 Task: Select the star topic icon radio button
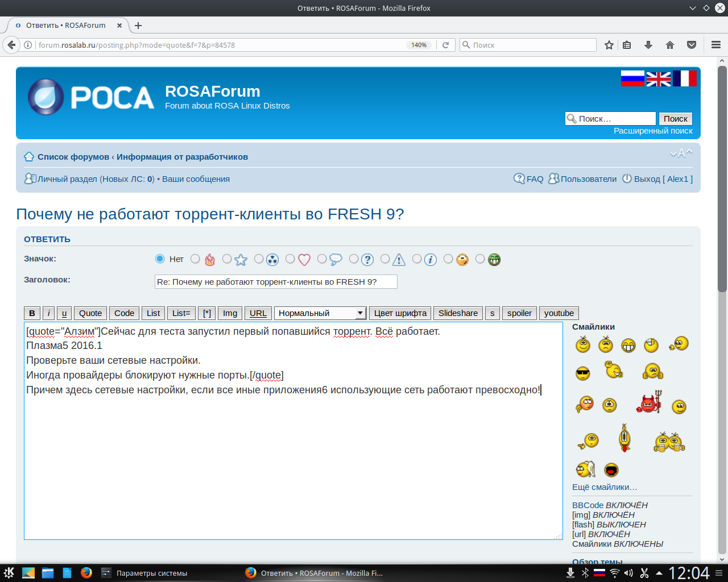[x=227, y=259]
